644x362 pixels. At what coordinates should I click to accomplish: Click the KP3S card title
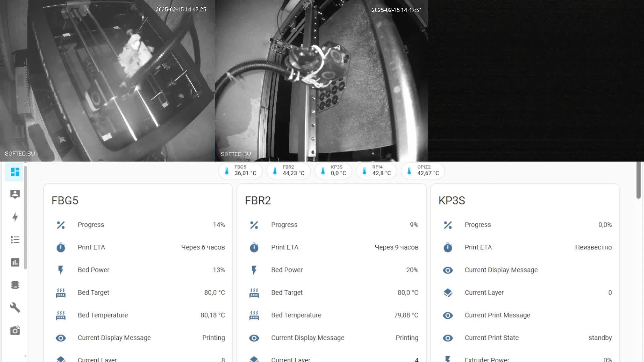click(451, 200)
